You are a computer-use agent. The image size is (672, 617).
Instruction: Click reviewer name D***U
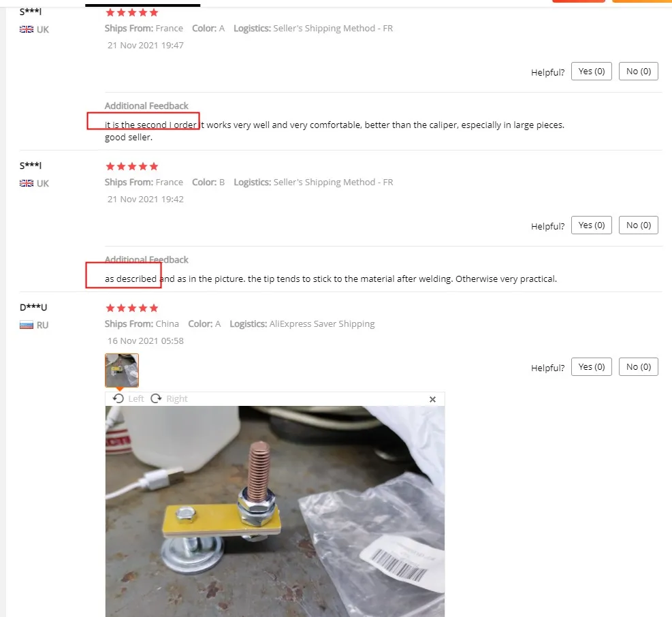tap(33, 307)
